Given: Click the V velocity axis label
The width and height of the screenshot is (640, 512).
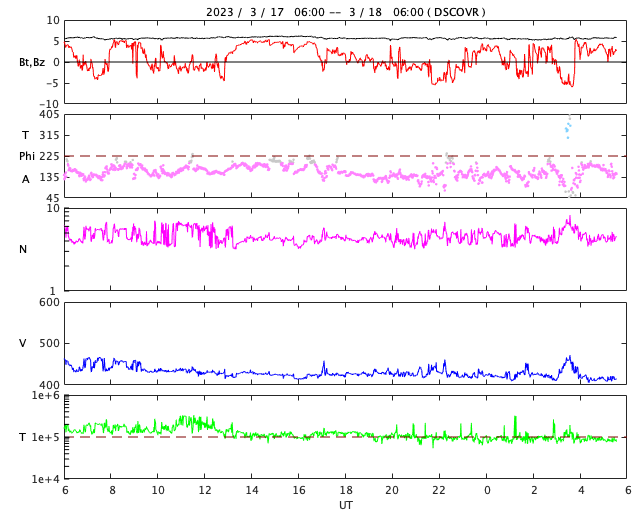Looking at the screenshot, I should coord(23,343).
